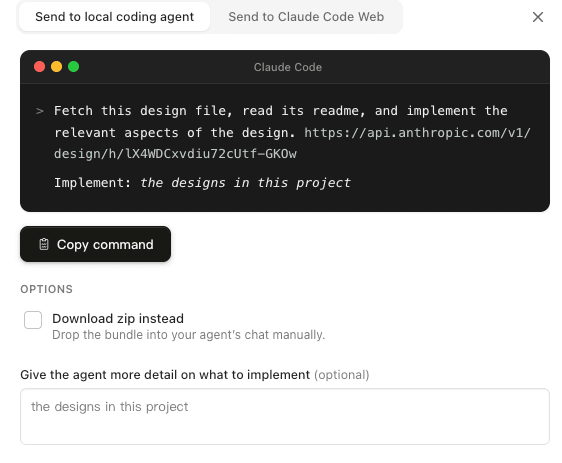Enable the Download zip instead checkbox
The width and height of the screenshot is (562, 463).
tap(33, 320)
